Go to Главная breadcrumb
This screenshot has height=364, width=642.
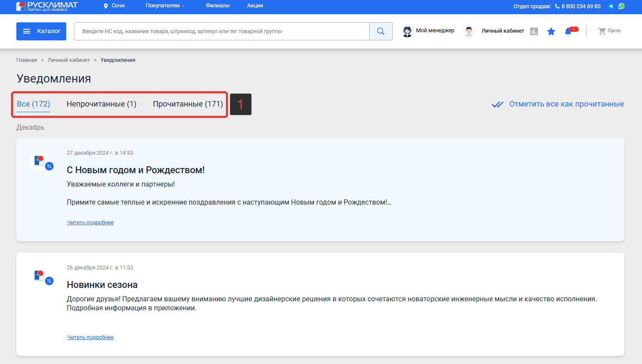(x=27, y=60)
